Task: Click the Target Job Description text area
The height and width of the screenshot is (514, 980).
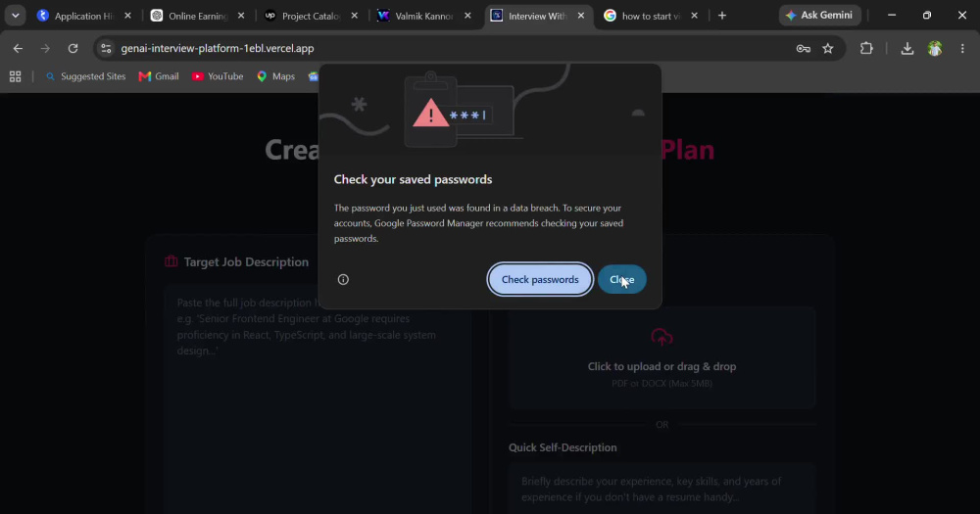Action: (318, 399)
